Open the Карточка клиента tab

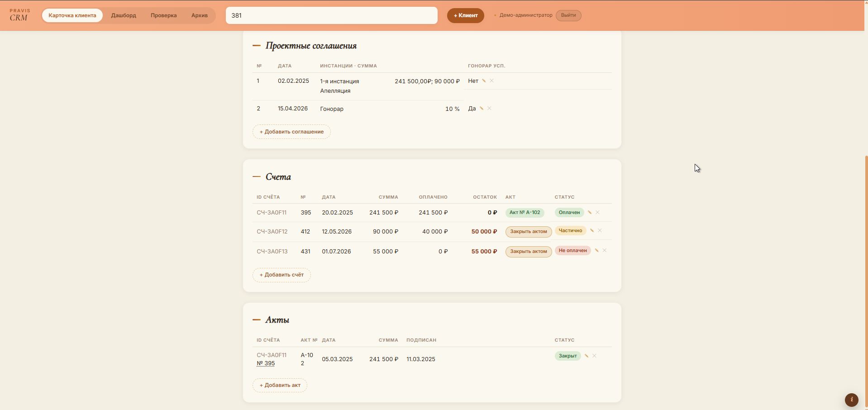[x=72, y=15]
